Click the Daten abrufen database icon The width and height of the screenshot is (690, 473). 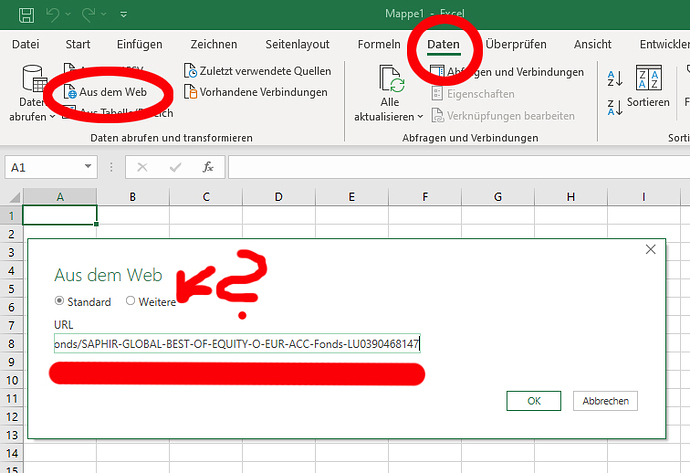pyautogui.click(x=33, y=78)
